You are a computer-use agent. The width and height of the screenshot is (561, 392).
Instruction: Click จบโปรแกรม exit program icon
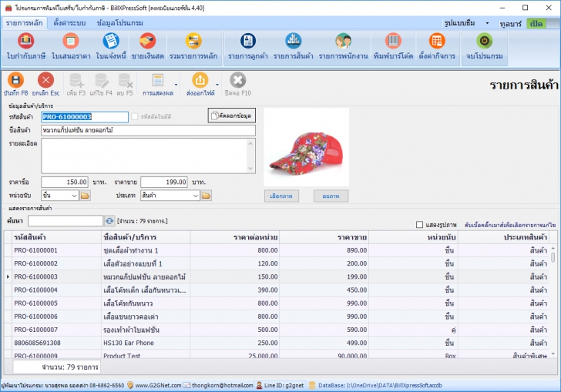click(484, 42)
